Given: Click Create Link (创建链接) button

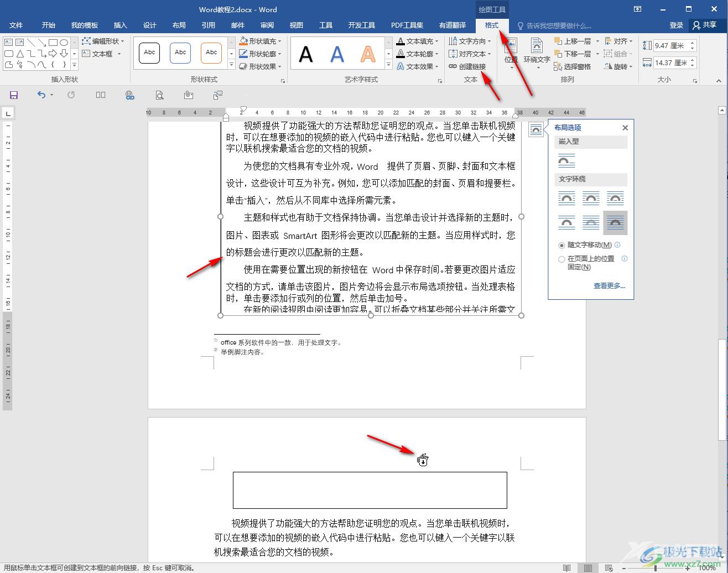Looking at the screenshot, I should (467, 66).
